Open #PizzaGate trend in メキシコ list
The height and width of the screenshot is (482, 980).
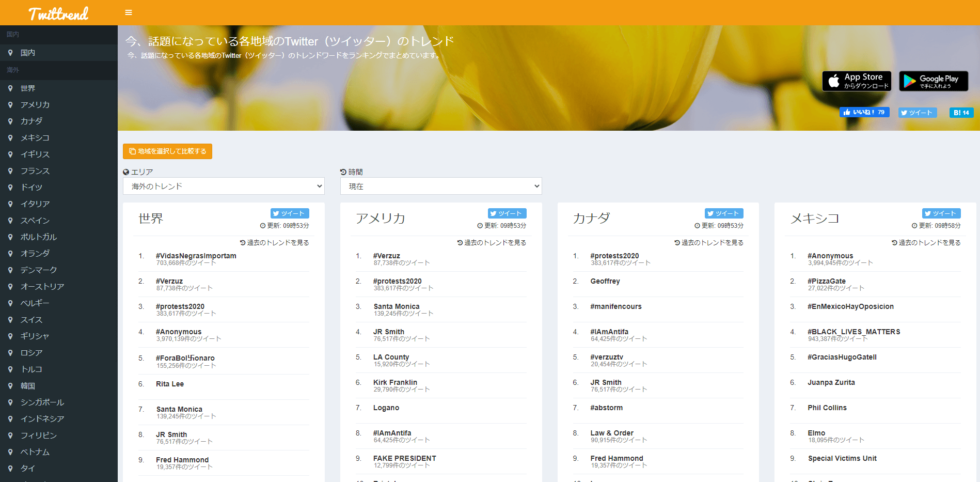(826, 281)
